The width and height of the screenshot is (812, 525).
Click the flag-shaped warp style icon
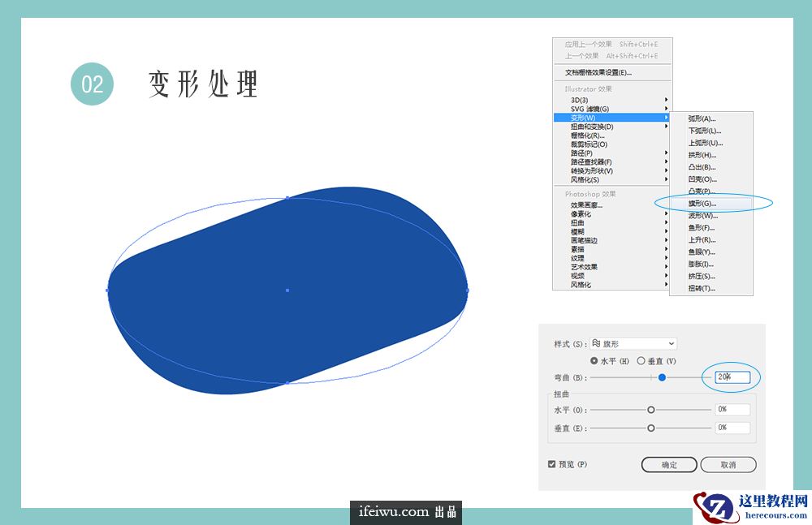pyautogui.click(x=596, y=342)
